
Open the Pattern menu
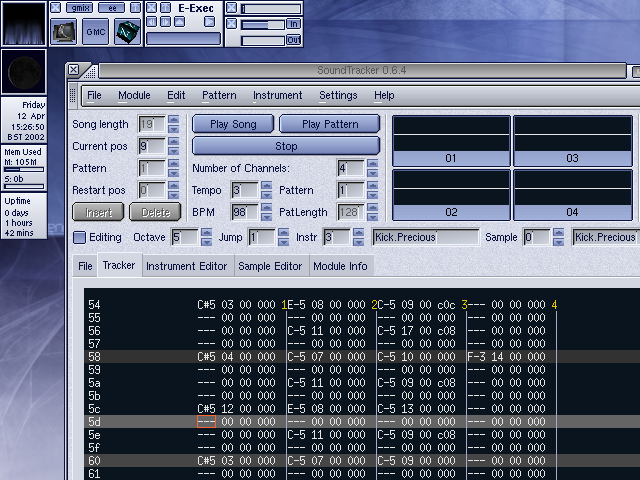[x=219, y=96]
